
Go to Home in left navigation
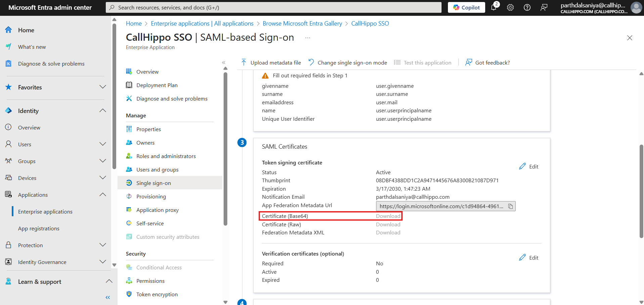(26, 30)
